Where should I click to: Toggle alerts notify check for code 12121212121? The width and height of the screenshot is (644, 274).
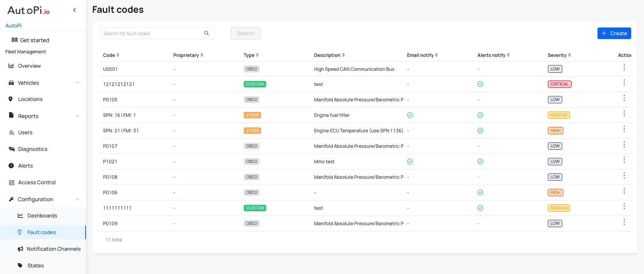(x=480, y=84)
